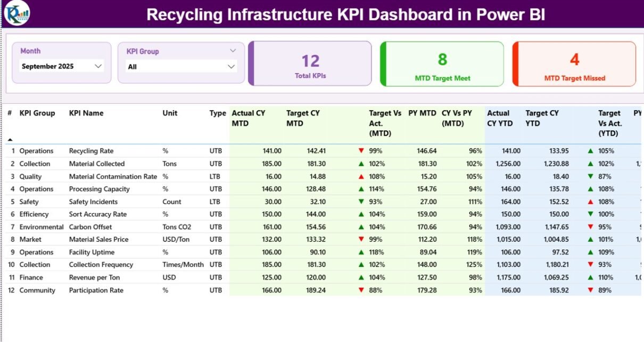Select the Total KPIs card
Viewport: 644px width, 342px height.
pyautogui.click(x=310, y=64)
